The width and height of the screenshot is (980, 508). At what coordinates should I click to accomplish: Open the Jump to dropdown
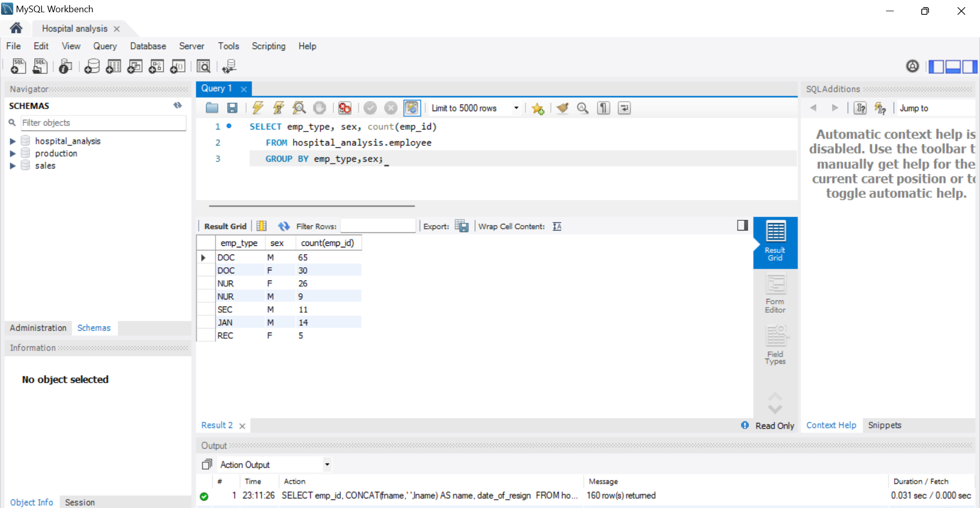pyautogui.click(x=936, y=108)
